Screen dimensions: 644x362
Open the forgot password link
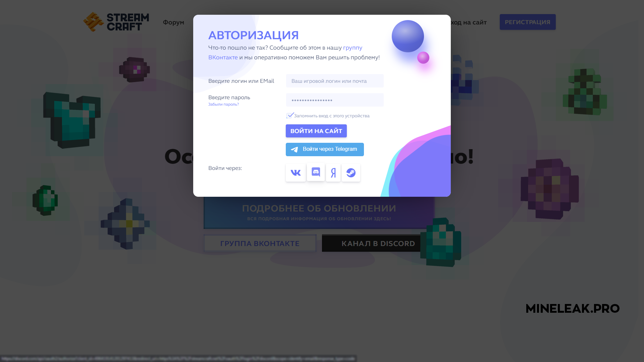coord(223,104)
